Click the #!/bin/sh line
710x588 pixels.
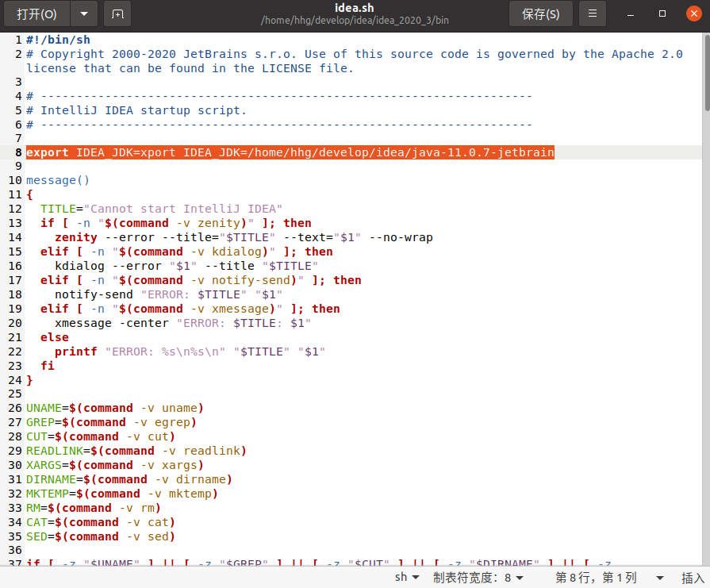click(x=58, y=40)
